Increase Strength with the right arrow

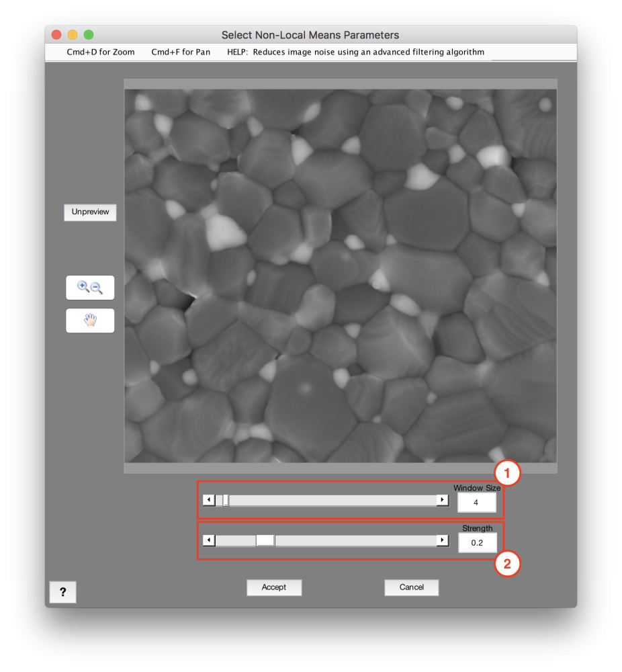pyautogui.click(x=443, y=540)
